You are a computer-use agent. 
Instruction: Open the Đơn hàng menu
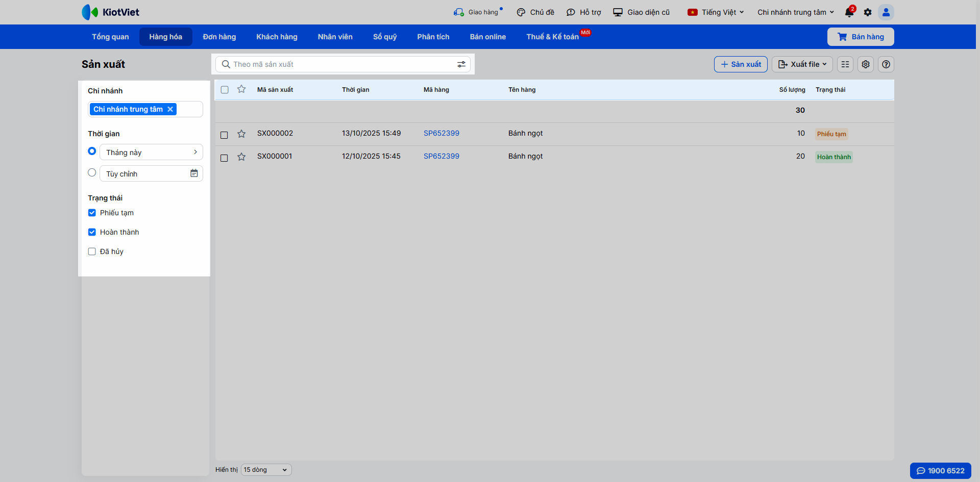pos(219,37)
